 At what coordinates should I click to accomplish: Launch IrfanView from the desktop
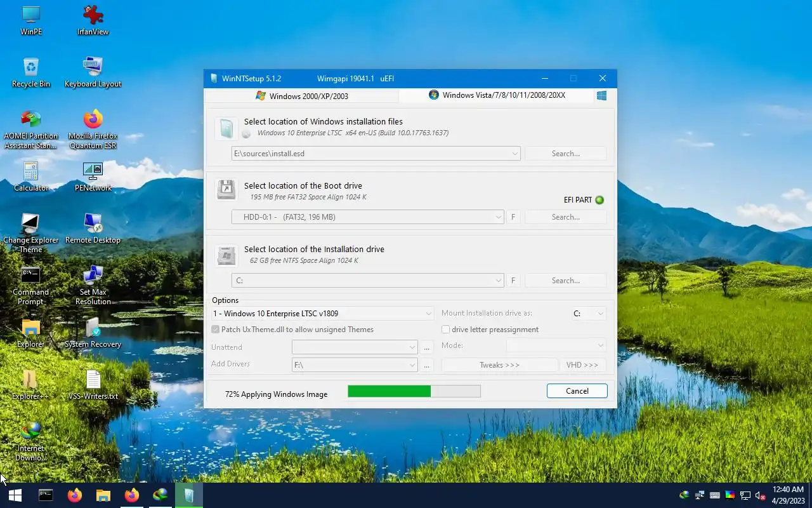93,20
